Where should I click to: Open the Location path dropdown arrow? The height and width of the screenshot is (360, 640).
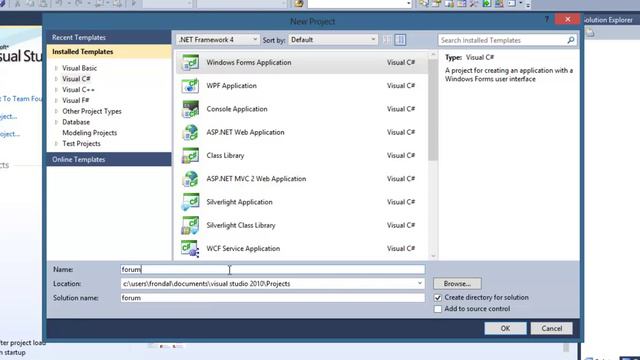coord(420,283)
